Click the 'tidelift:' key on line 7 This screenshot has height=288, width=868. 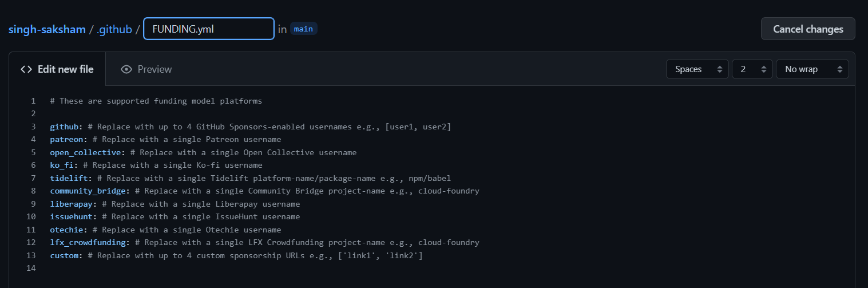(x=71, y=178)
